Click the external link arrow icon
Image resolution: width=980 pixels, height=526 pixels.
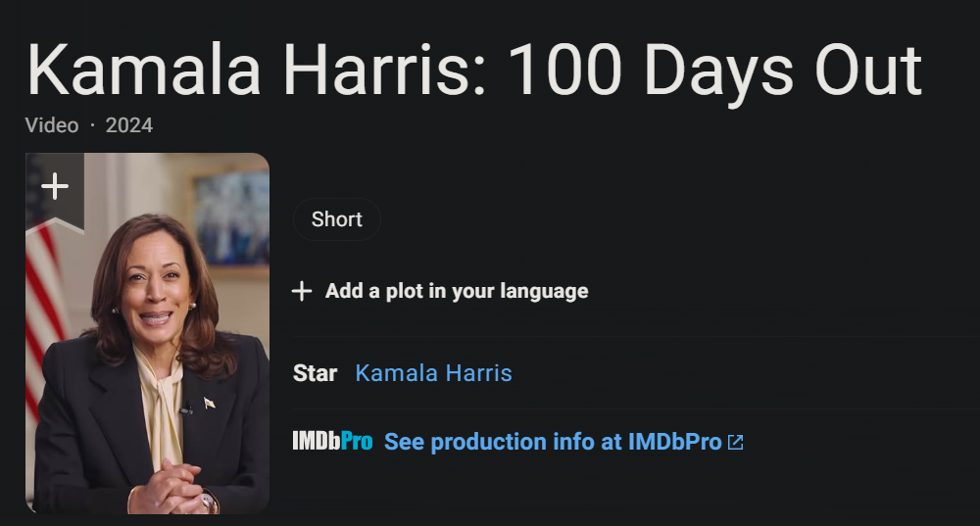736,443
